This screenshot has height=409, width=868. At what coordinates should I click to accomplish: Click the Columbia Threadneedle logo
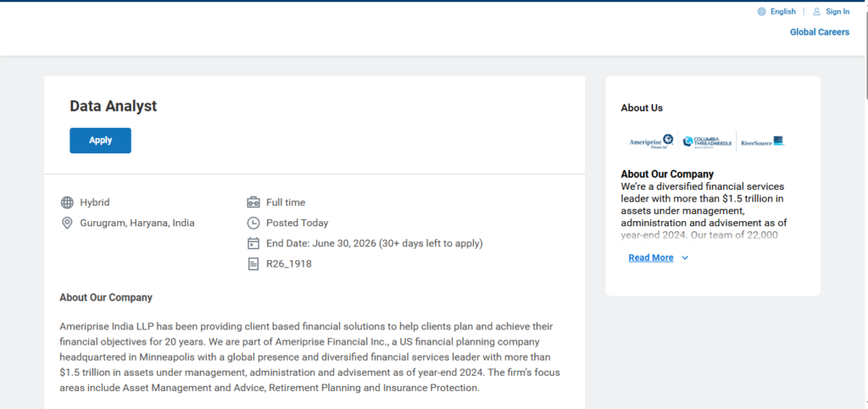708,142
